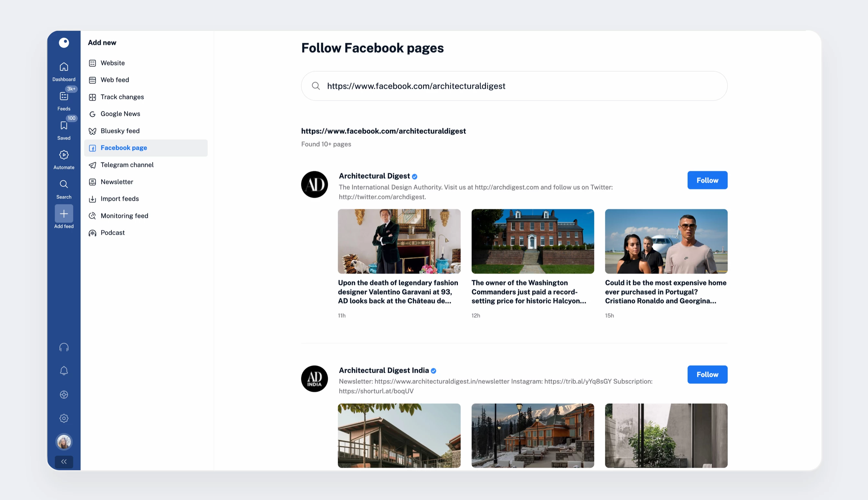Open the Saved bookmark icon
Screen dimensions: 868x500
pyautogui.click(x=64, y=126)
